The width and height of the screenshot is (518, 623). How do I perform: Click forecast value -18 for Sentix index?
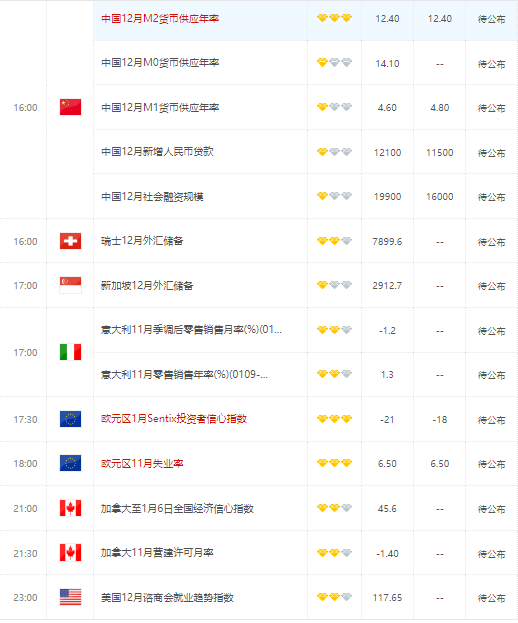440,420
